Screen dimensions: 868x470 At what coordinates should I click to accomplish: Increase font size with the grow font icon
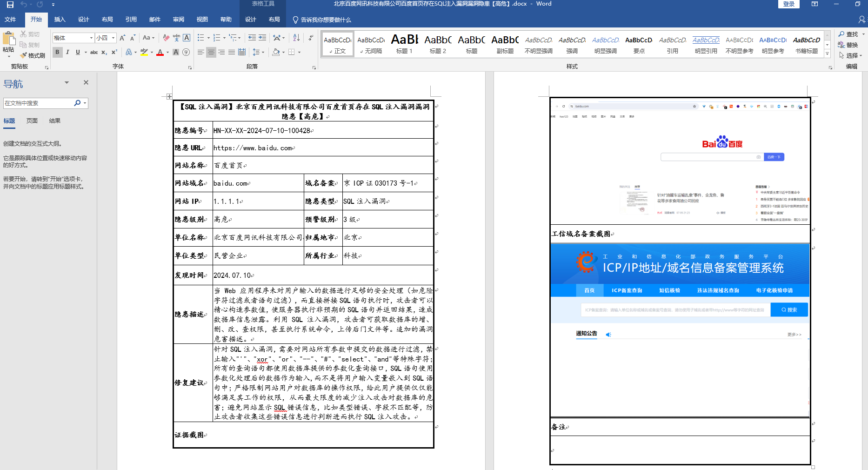122,38
